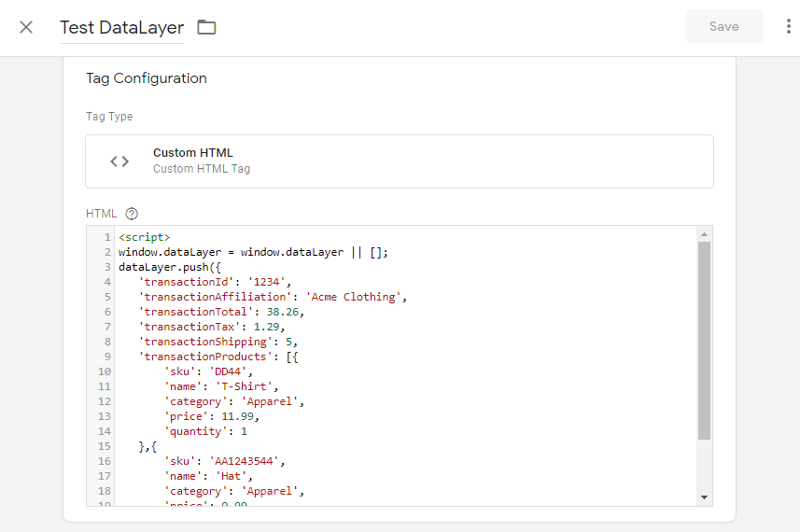Click scroll down arrow in code editor
The width and height of the screenshot is (800, 532).
click(704, 497)
